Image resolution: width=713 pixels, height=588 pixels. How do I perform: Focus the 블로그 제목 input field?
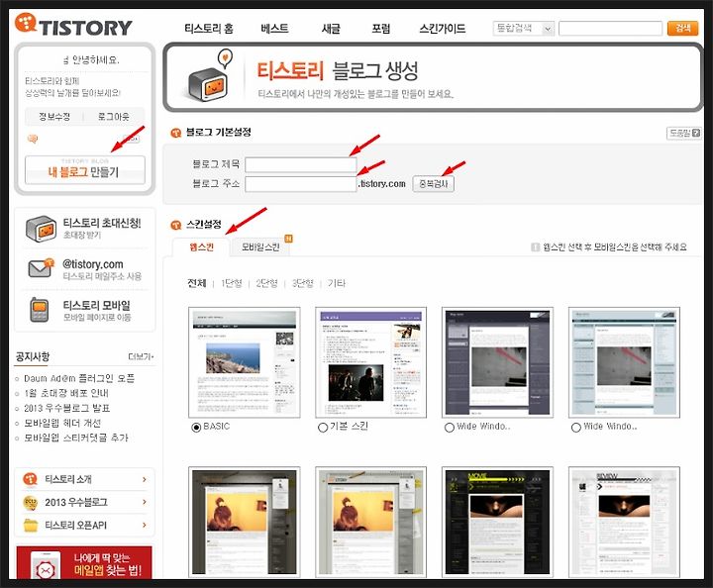pyautogui.click(x=301, y=164)
